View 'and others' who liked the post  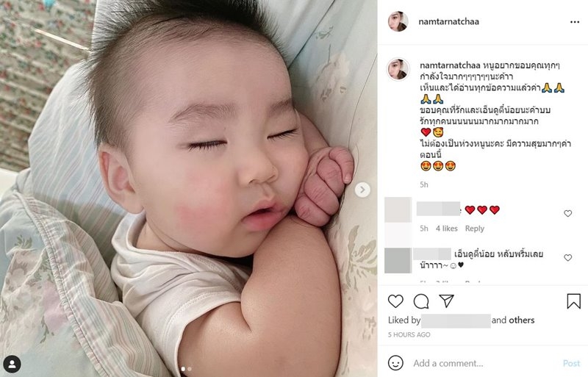512,320
